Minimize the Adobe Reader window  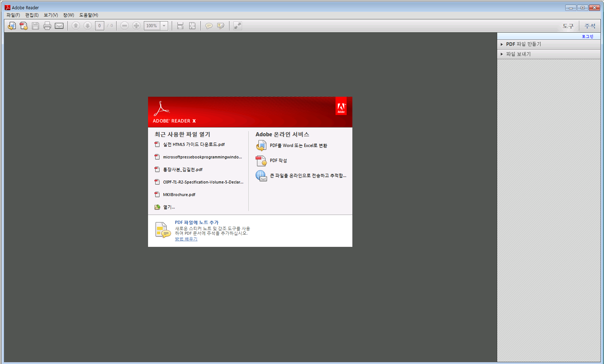coord(571,8)
